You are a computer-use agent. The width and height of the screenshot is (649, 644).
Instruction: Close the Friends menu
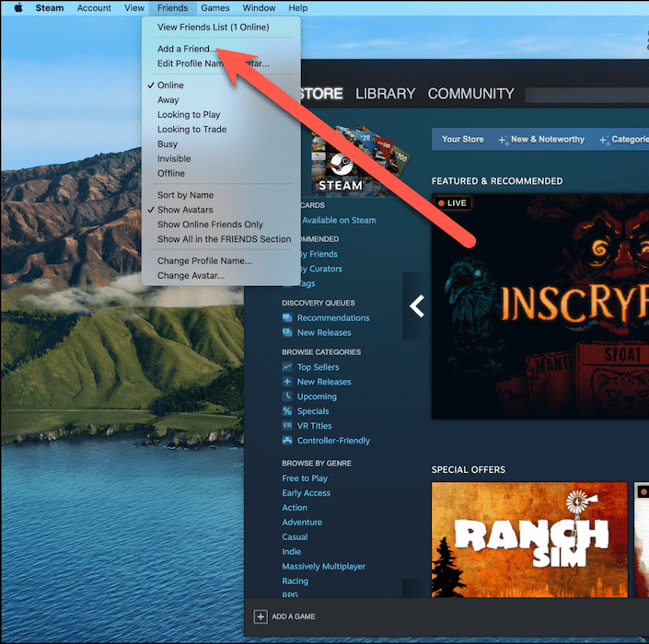coord(172,8)
